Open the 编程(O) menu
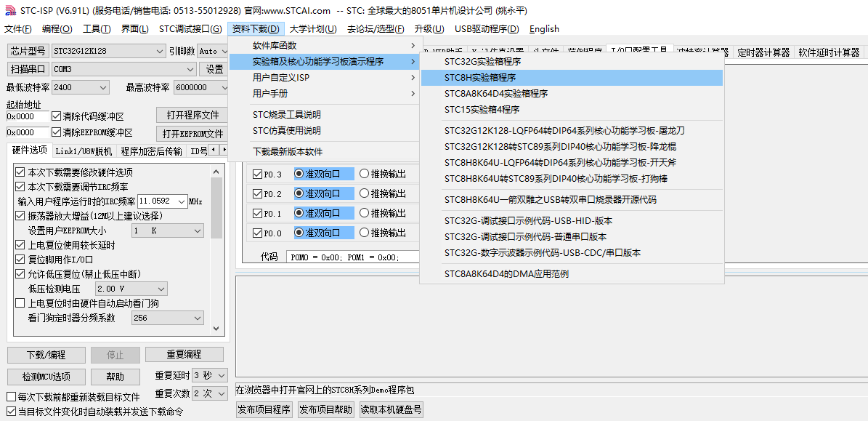The height and width of the screenshot is (421, 868). 57,29
